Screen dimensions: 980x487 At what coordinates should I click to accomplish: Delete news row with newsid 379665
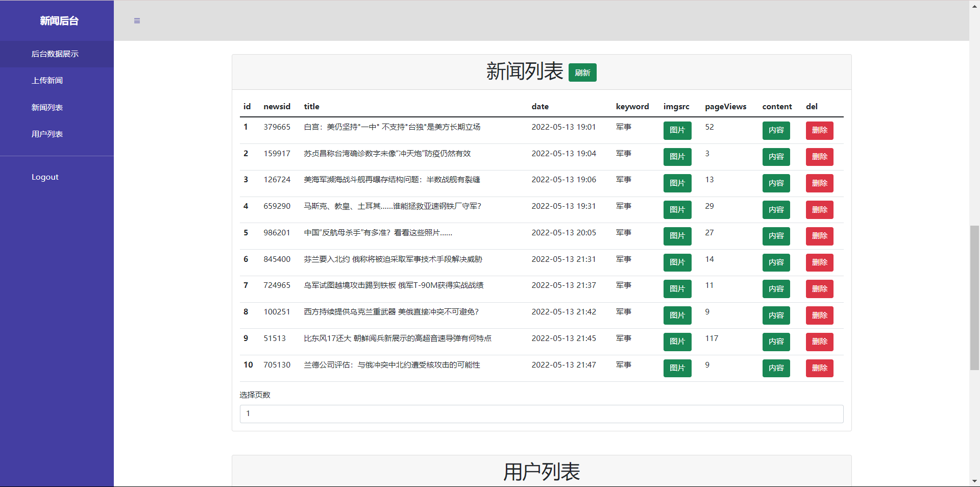820,130
